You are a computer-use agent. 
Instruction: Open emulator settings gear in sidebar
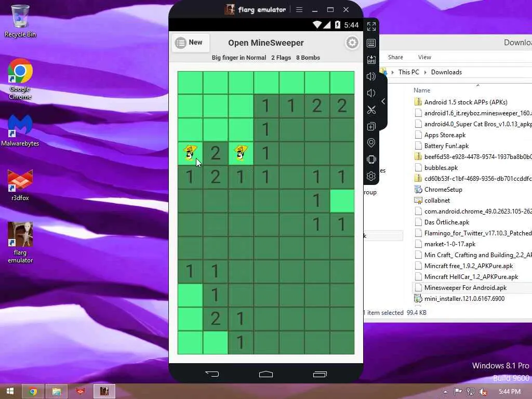tap(371, 176)
